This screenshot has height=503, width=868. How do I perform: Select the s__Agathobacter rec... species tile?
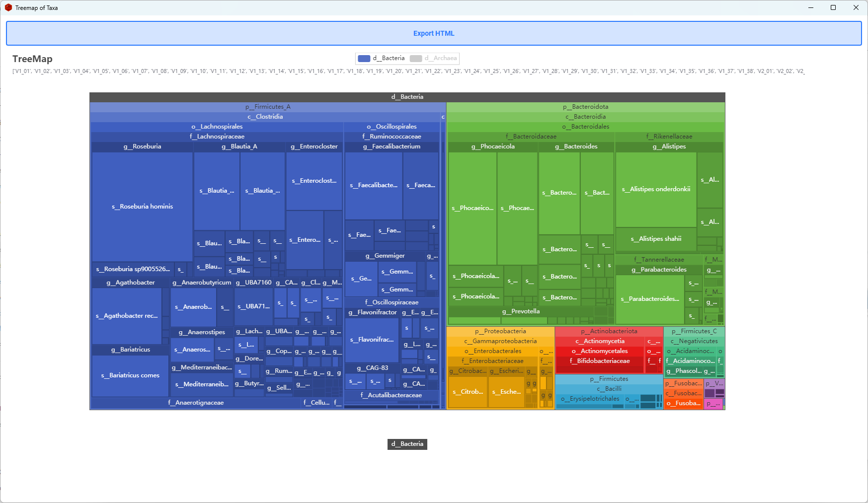click(127, 316)
